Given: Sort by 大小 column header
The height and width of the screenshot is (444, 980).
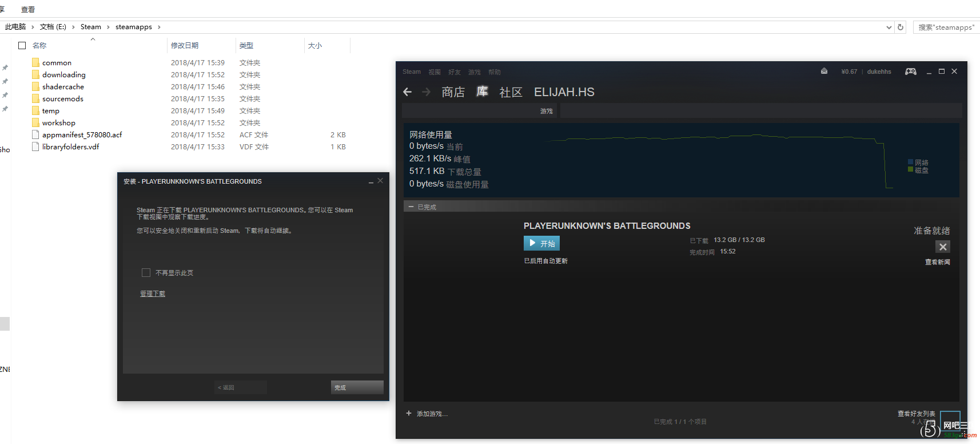Looking at the screenshot, I should (x=315, y=45).
